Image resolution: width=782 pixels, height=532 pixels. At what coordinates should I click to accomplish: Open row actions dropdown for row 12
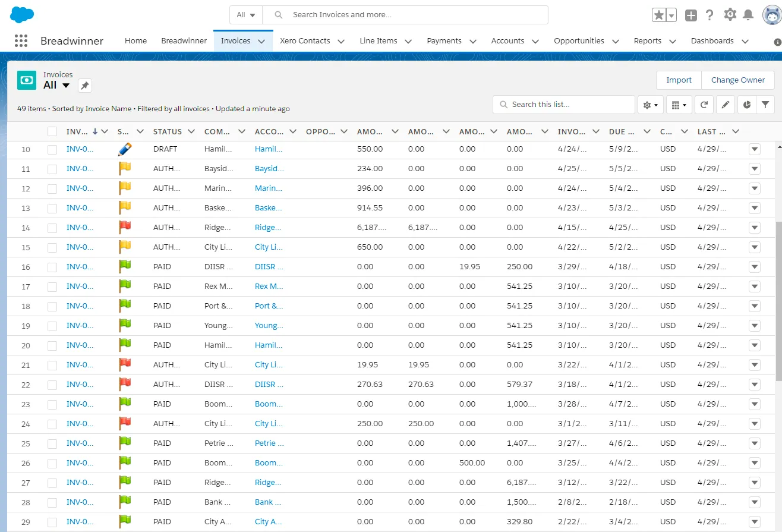coord(755,188)
